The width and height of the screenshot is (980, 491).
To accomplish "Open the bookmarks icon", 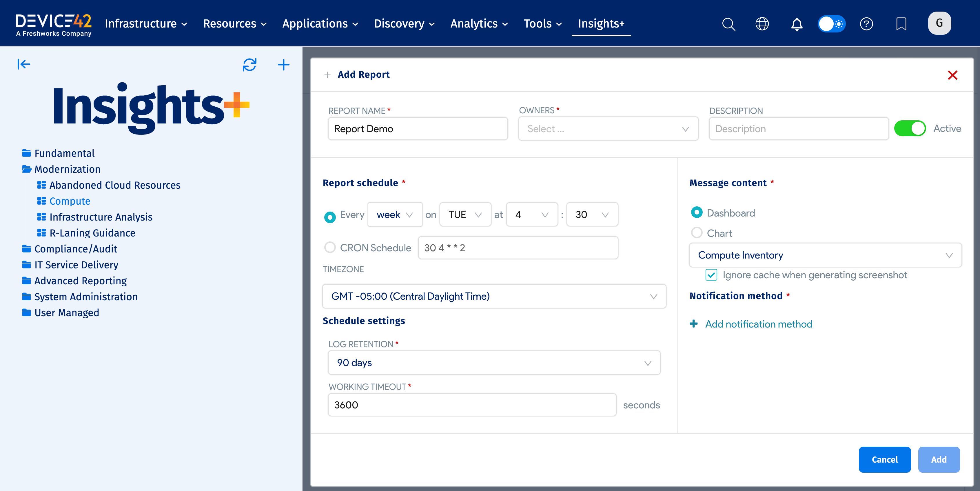I will pyautogui.click(x=901, y=23).
